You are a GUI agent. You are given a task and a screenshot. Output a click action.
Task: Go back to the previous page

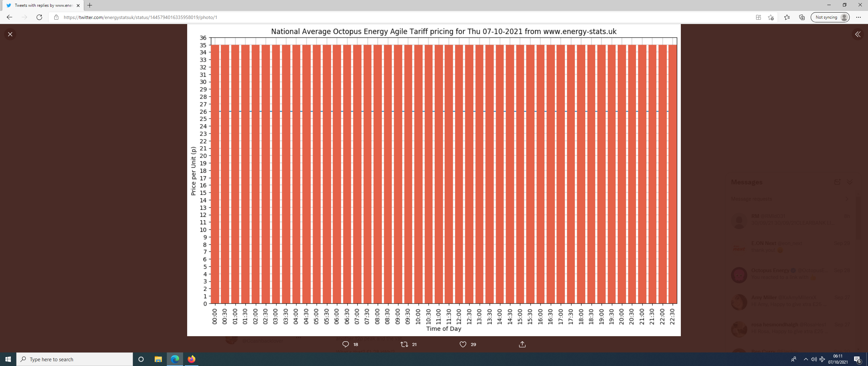click(9, 17)
